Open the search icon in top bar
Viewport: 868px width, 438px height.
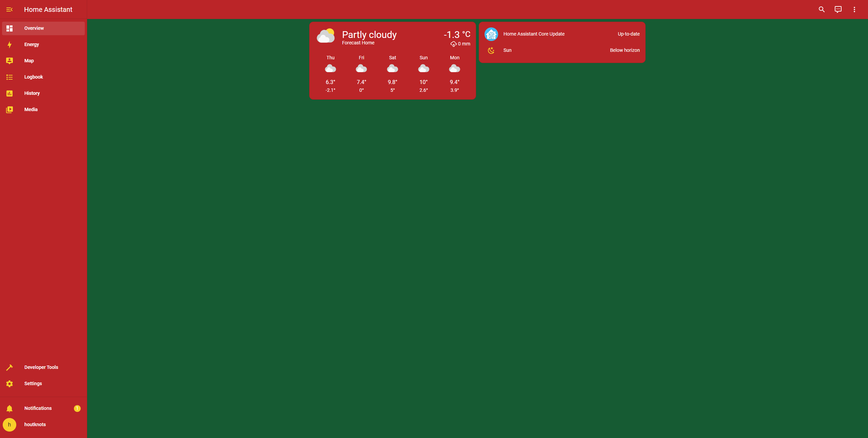pos(821,9)
